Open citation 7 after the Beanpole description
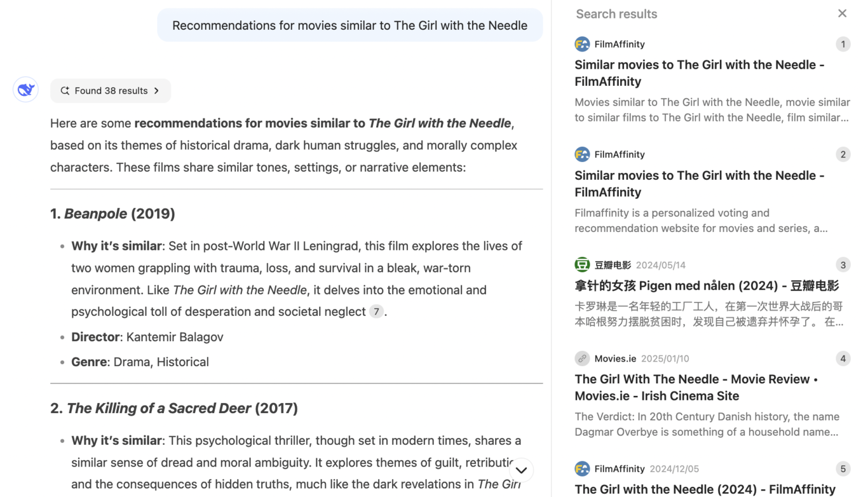This screenshot has width=868, height=497. click(376, 311)
